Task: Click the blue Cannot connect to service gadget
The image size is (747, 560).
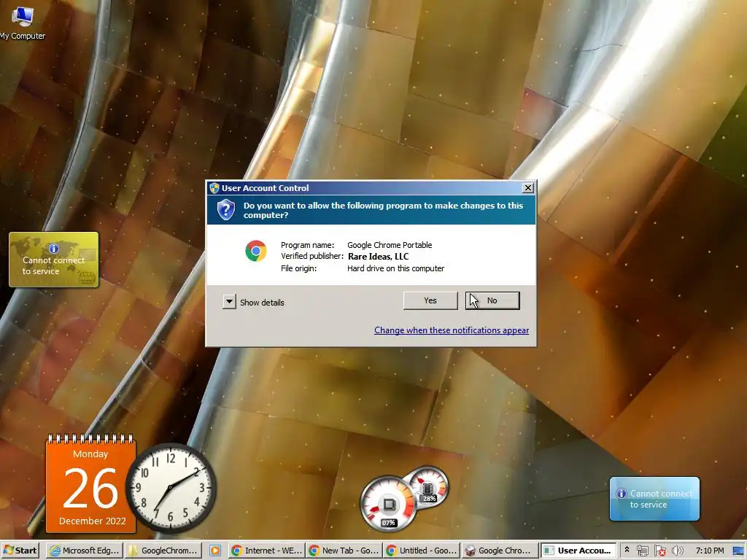Action: point(654,499)
